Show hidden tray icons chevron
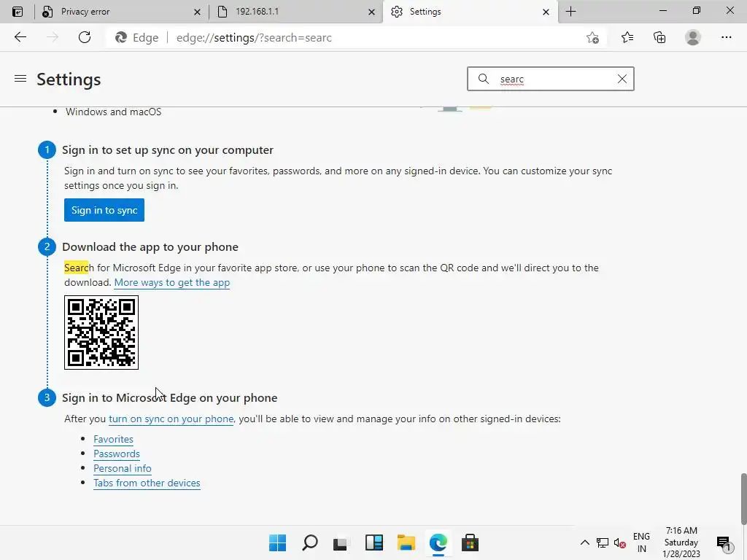Image resolution: width=747 pixels, height=560 pixels. pyautogui.click(x=584, y=542)
